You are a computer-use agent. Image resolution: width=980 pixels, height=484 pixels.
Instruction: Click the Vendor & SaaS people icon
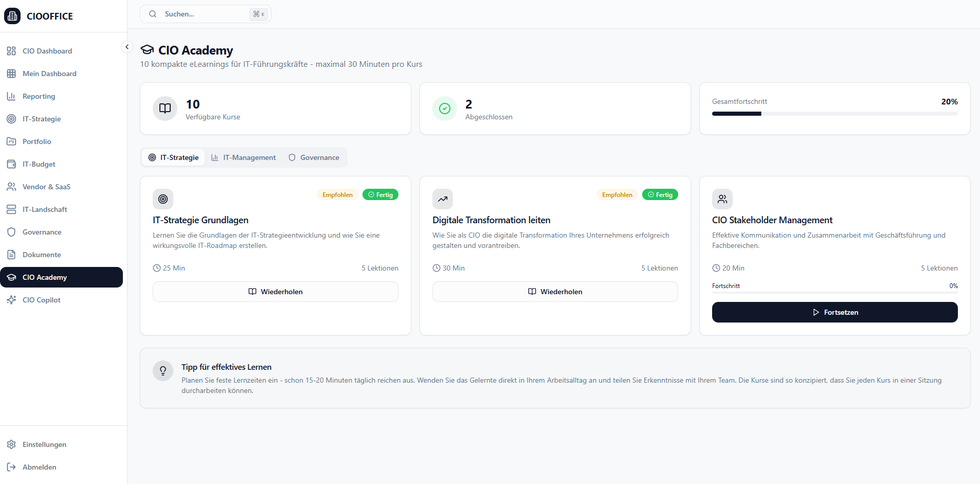pyautogui.click(x=11, y=187)
